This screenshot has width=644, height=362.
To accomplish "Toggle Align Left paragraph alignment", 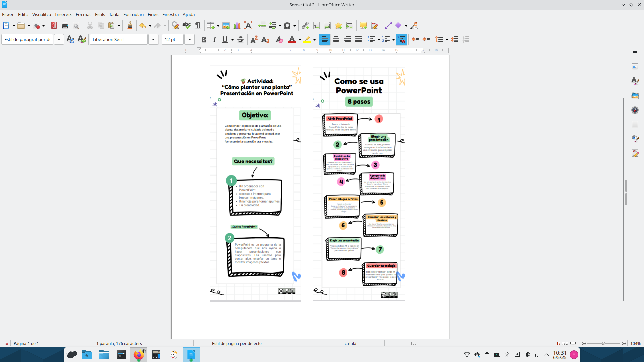I will (325, 40).
